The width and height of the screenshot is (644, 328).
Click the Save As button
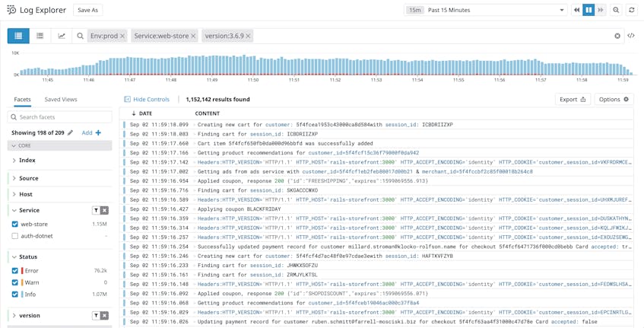tap(88, 10)
